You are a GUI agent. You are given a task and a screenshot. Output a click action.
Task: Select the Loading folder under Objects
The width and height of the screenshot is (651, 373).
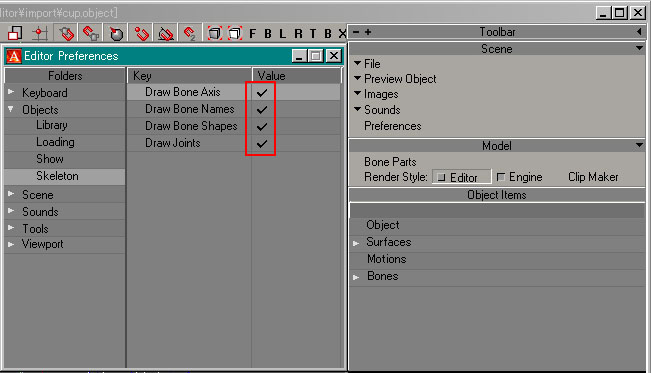[x=55, y=142]
